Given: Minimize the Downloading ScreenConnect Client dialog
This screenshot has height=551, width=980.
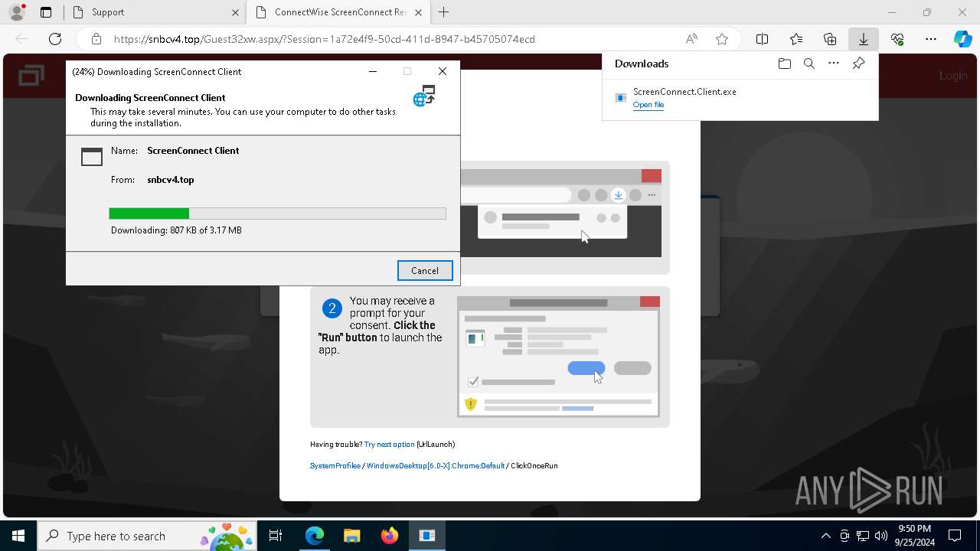Looking at the screenshot, I should (x=373, y=71).
